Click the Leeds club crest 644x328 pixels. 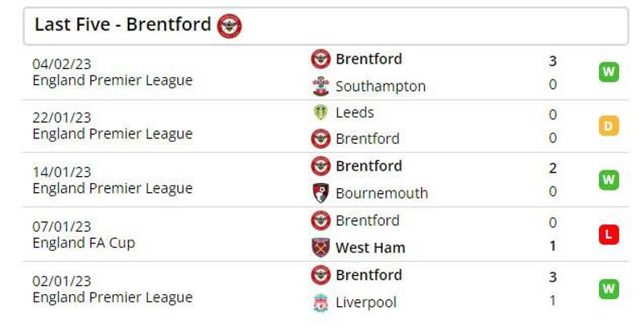(320, 113)
